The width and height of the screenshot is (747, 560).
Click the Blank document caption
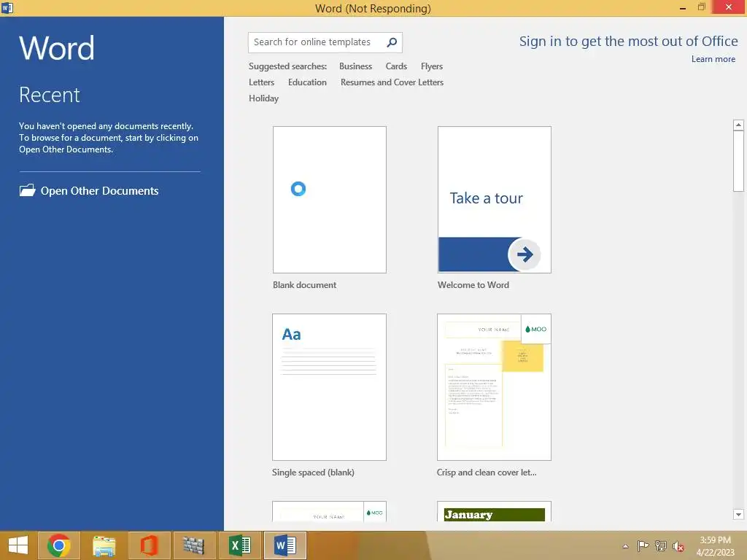click(304, 285)
